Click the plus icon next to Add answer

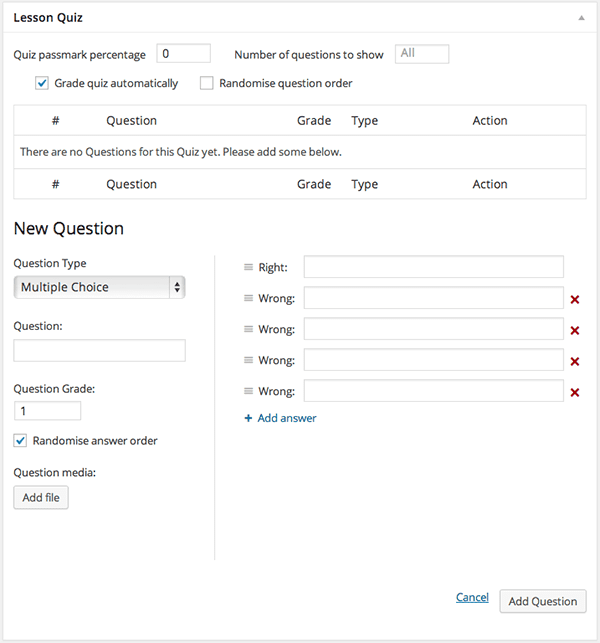248,418
